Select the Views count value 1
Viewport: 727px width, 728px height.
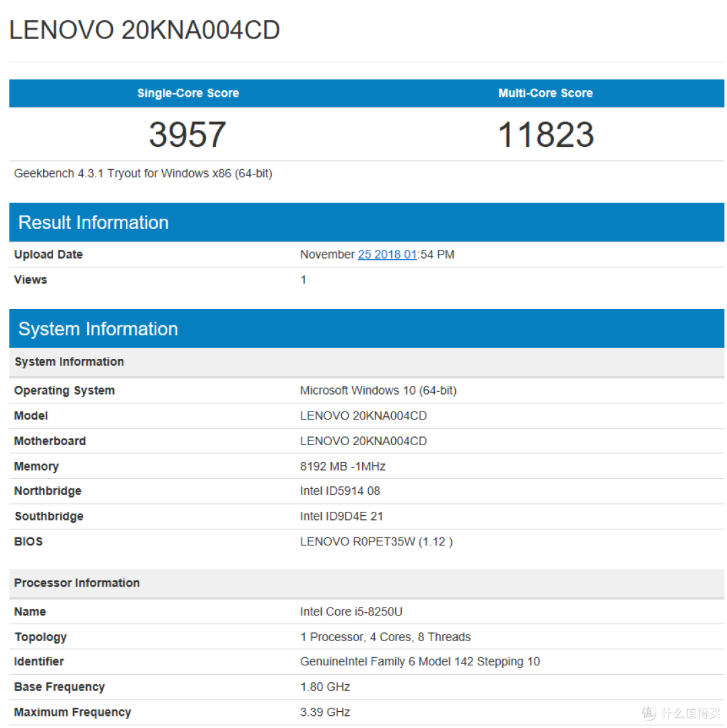(x=304, y=279)
